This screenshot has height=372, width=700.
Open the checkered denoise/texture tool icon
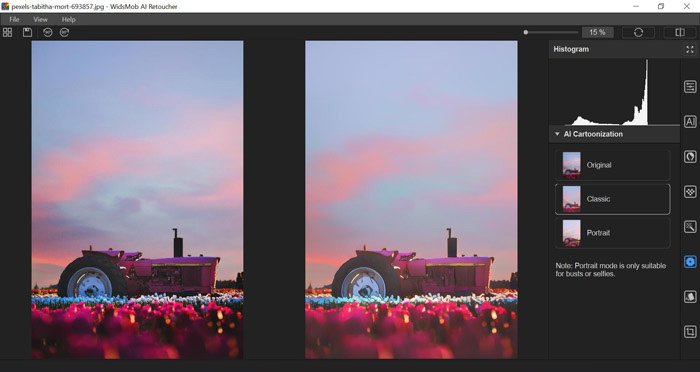pyautogui.click(x=690, y=192)
